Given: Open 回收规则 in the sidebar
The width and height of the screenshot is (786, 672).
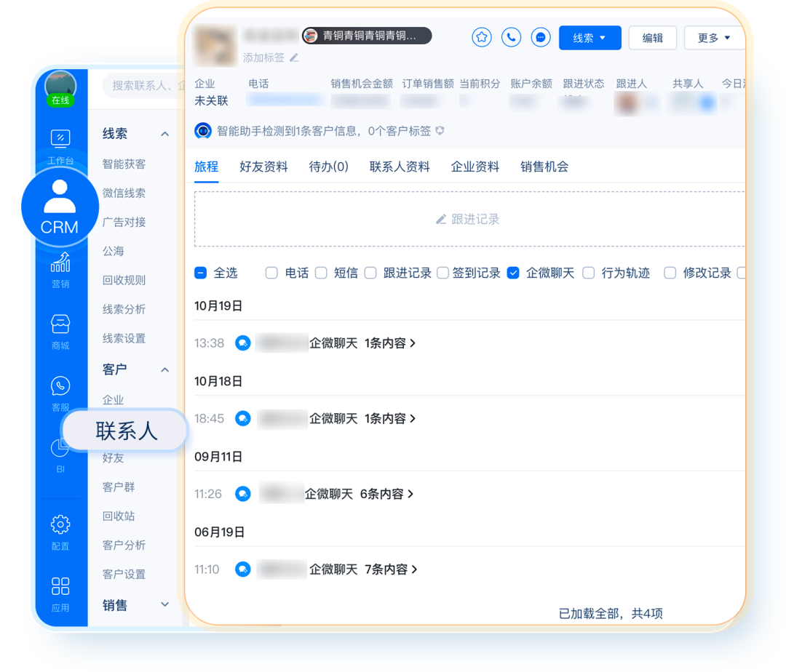Looking at the screenshot, I should (124, 280).
